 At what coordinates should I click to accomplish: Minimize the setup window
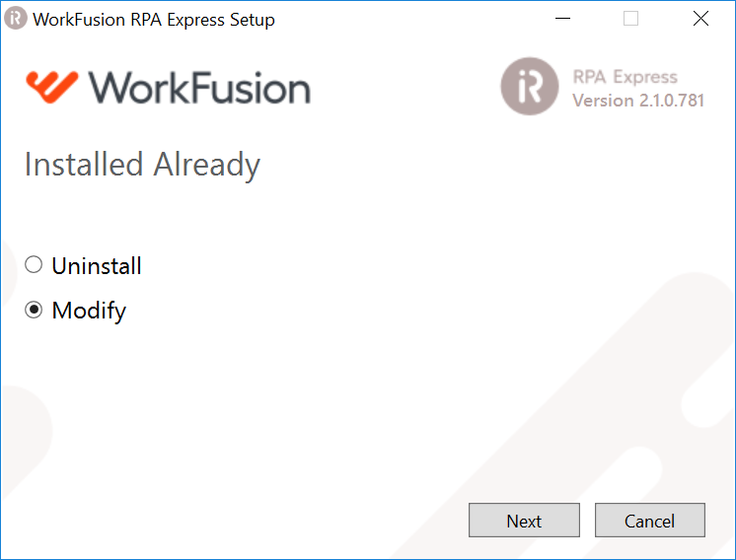pos(562,19)
